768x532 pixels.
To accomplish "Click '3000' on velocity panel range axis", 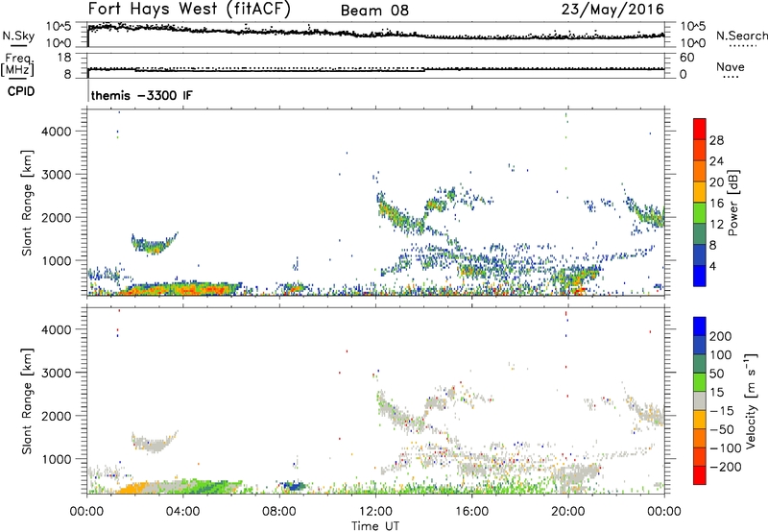I will pos(57,373).
